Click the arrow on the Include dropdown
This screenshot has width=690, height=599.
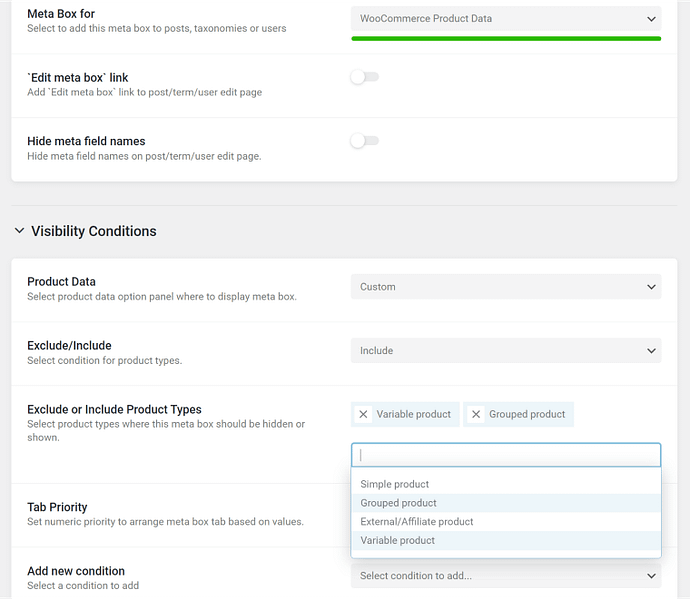tap(652, 351)
